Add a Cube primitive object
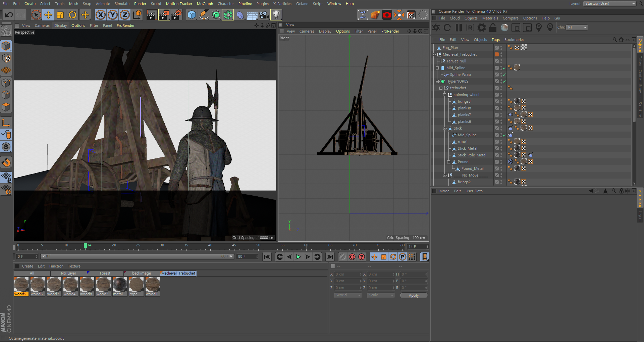The height and width of the screenshot is (342, 644). click(x=192, y=15)
